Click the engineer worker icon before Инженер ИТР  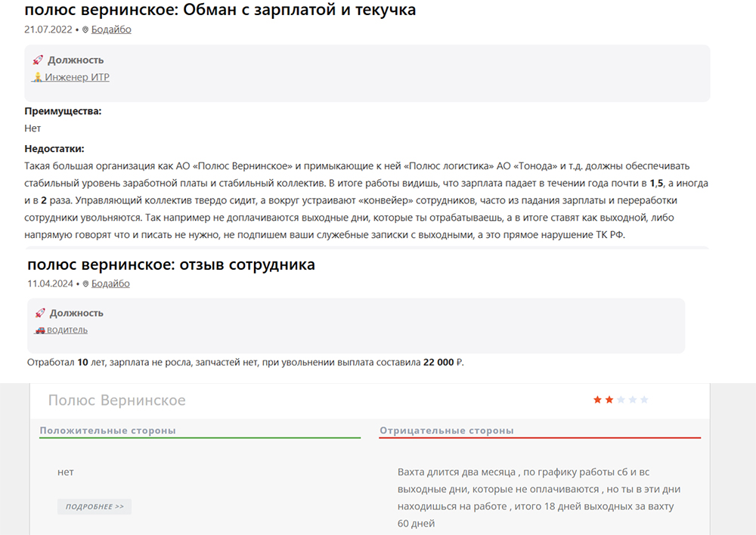click(38, 77)
